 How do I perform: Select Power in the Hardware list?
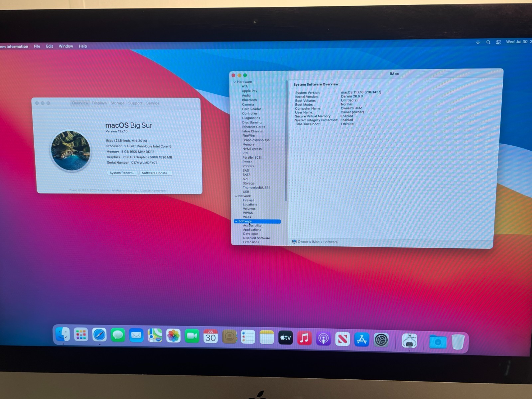tap(247, 162)
